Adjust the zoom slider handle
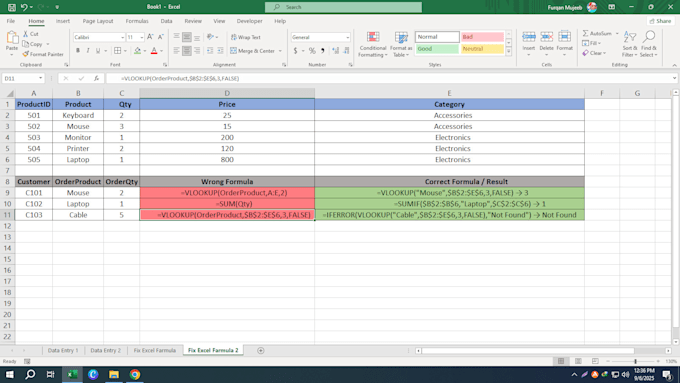The height and width of the screenshot is (383, 680). 635,361
